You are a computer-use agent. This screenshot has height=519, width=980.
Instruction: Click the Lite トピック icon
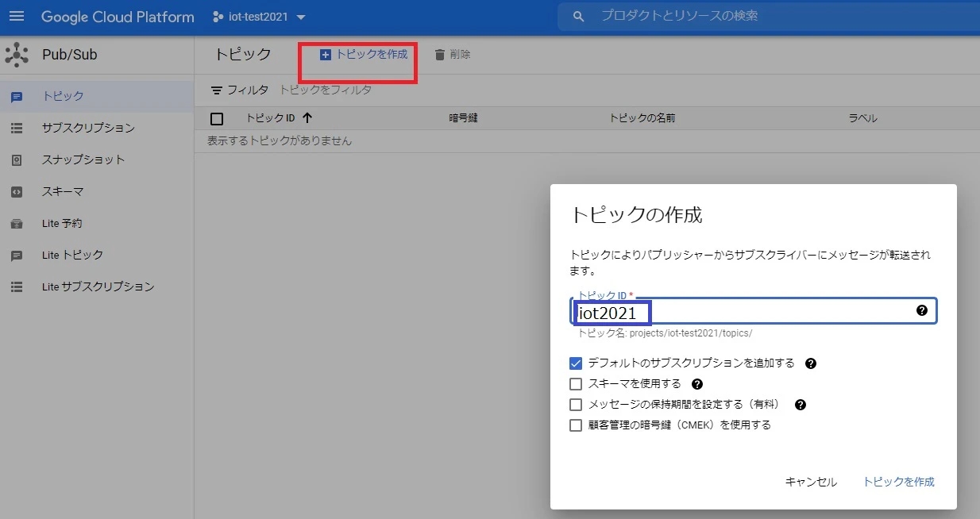pos(17,256)
